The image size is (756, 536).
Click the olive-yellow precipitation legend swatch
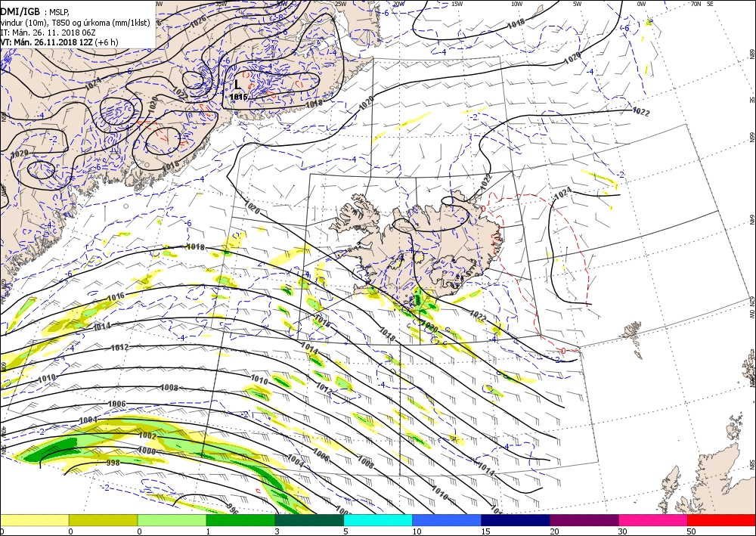103,520
